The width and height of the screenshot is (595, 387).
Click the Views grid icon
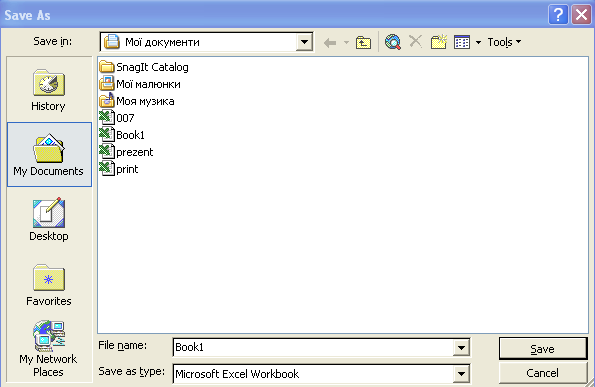pyautogui.click(x=462, y=42)
